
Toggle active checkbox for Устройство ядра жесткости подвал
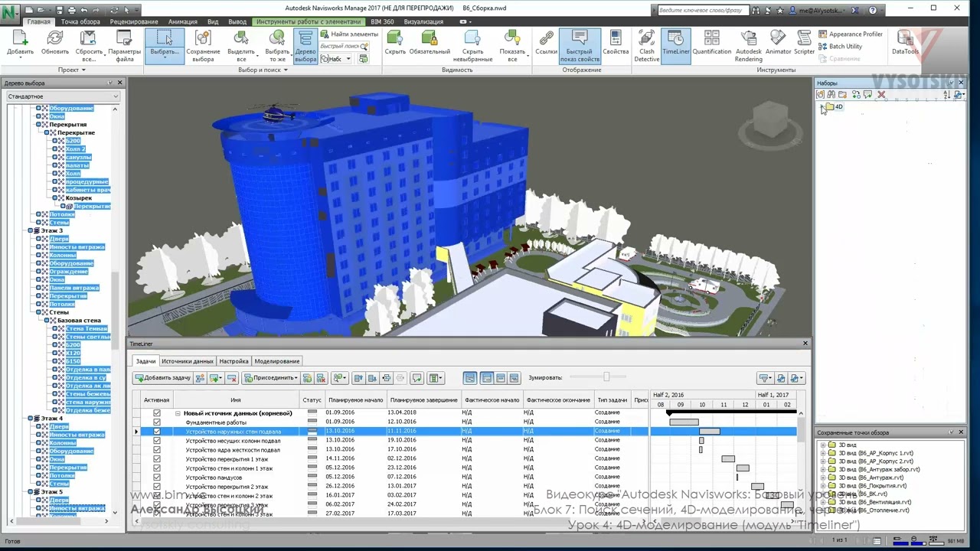pos(157,449)
